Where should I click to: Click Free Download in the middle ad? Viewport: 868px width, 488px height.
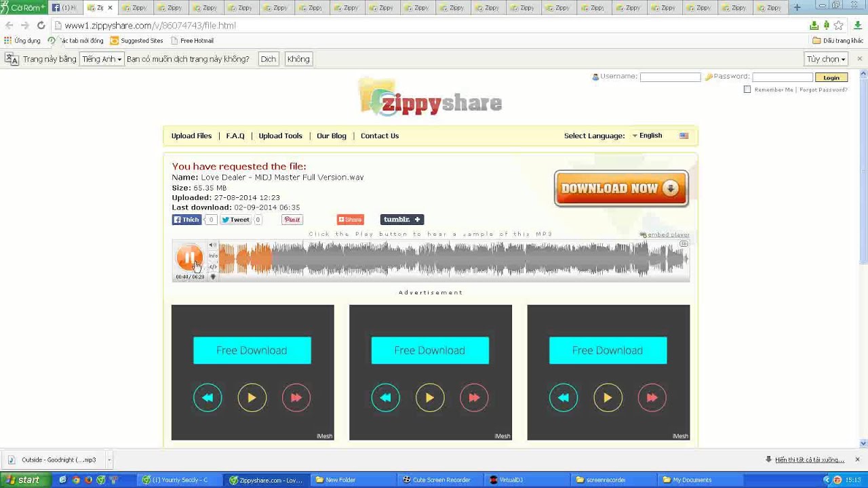click(x=430, y=350)
